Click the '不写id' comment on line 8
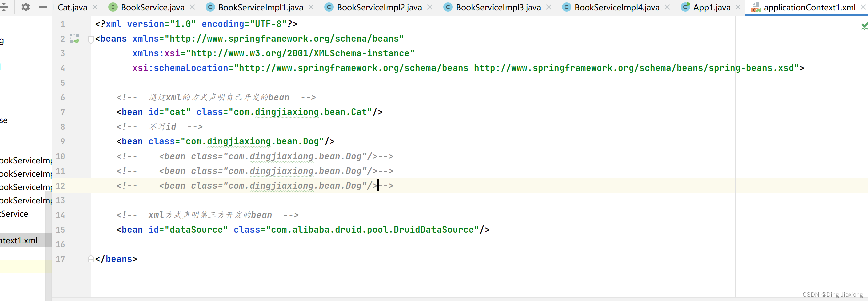This screenshot has width=868, height=301. 159,127
